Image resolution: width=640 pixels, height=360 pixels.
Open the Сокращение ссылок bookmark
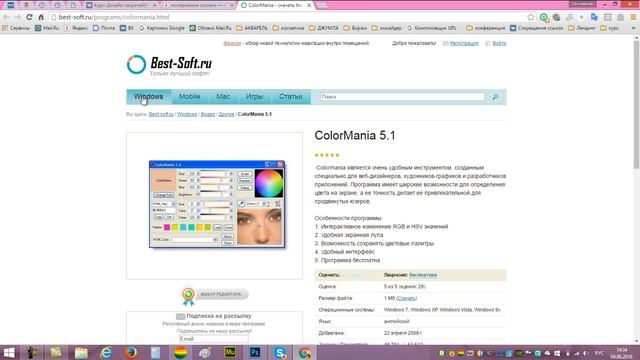tap(536, 28)
